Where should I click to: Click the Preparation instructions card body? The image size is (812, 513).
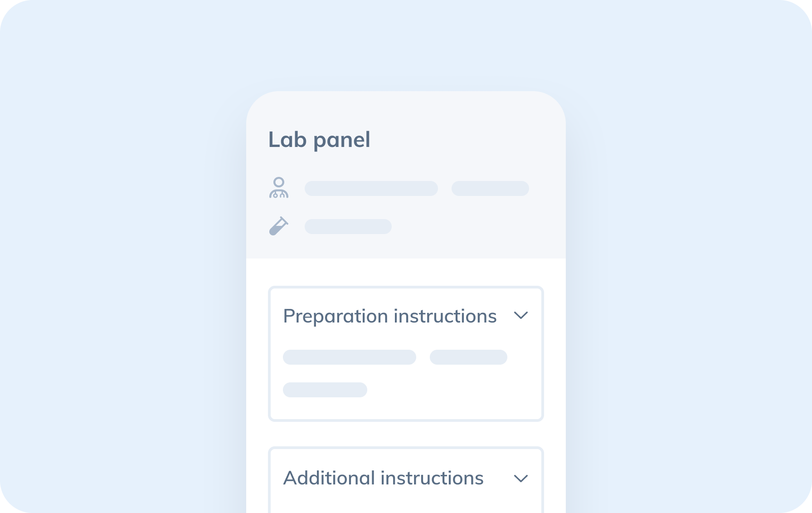[x=406, y=354]
